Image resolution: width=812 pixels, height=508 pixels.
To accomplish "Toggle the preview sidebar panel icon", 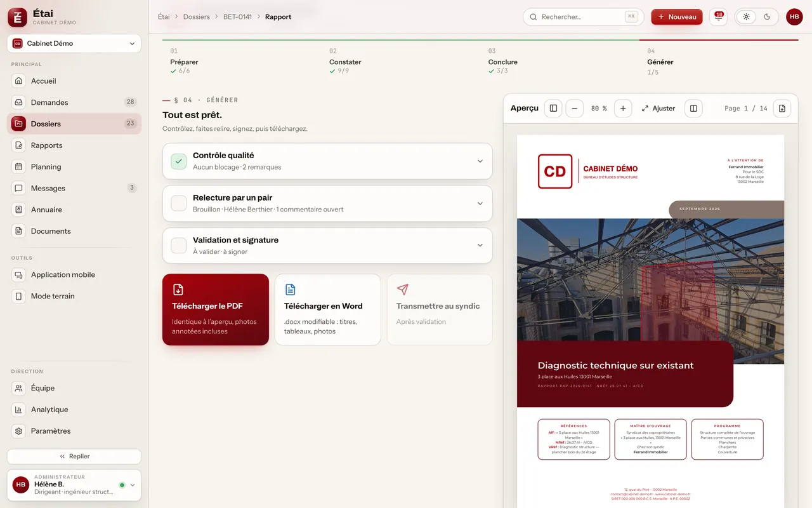I will tap(553, 109).
